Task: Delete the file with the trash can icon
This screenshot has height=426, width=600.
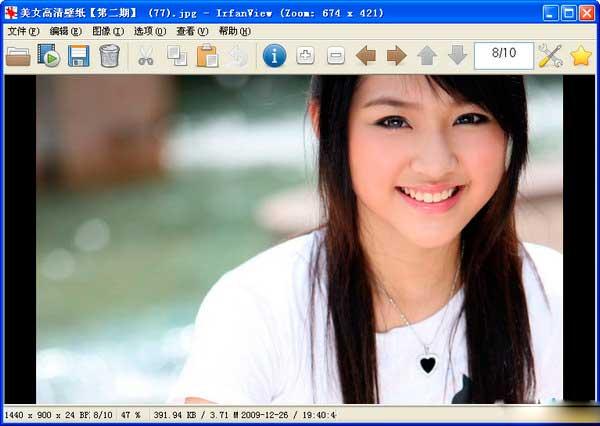Action: coord(109,56)
